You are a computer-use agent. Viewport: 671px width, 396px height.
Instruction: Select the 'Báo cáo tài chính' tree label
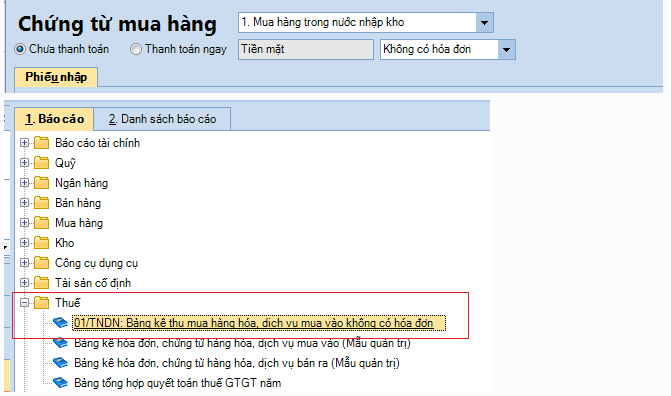[x=98, y=143]
